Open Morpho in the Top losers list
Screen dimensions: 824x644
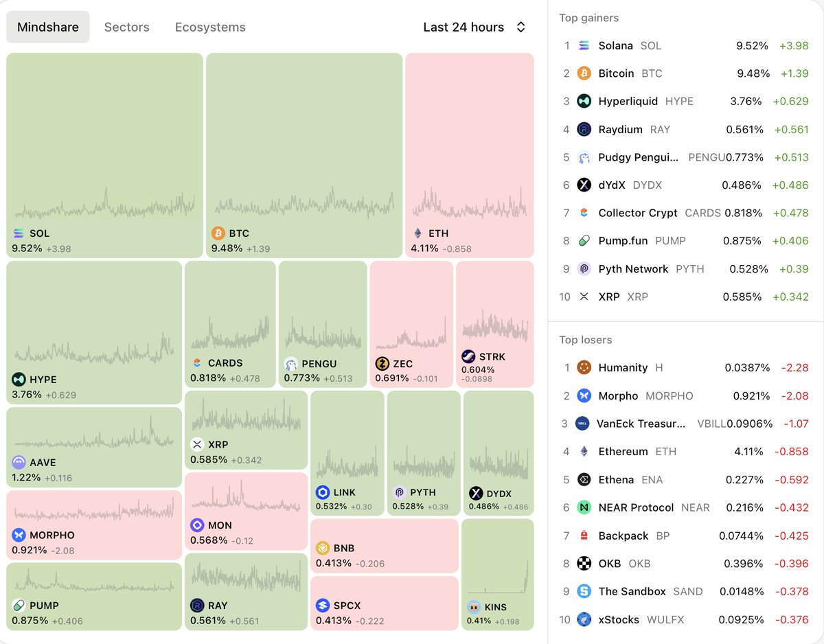[x=685, y=395]
